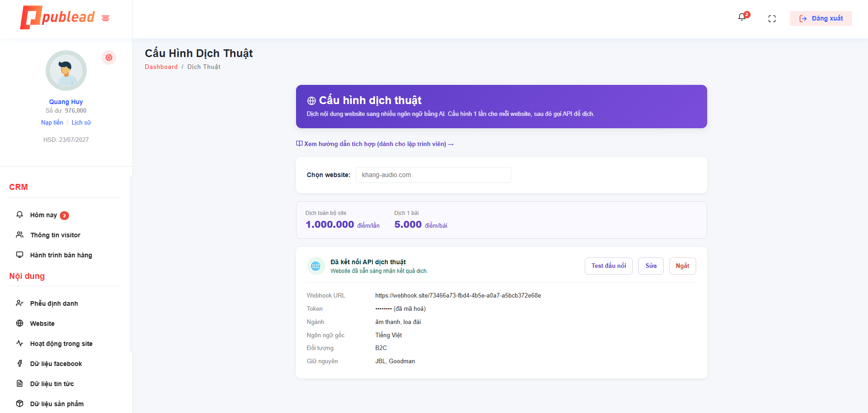The height and width of the screenshot is (413, 868).
Task: Go to the Dashboard breadcrumb
Action: tap(161, 67)
